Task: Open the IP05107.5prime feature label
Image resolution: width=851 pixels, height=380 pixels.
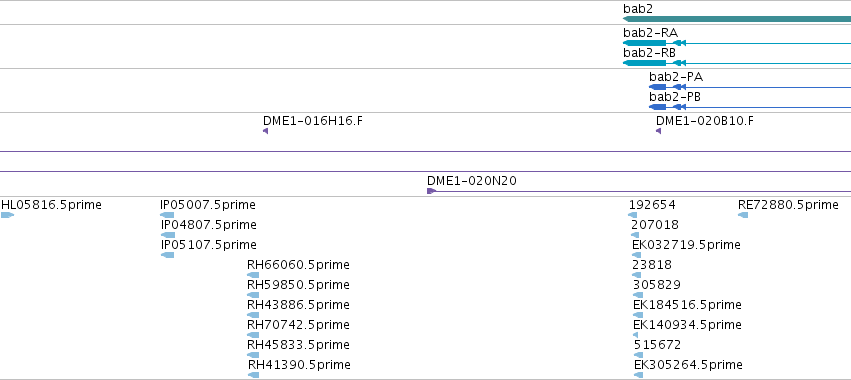Action: 209,245
